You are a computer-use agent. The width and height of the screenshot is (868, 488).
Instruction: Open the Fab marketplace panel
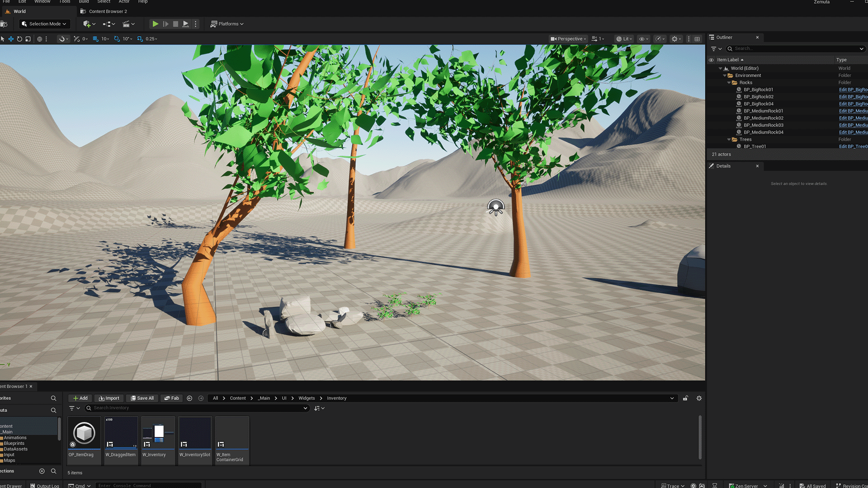(x=171, y=398)
